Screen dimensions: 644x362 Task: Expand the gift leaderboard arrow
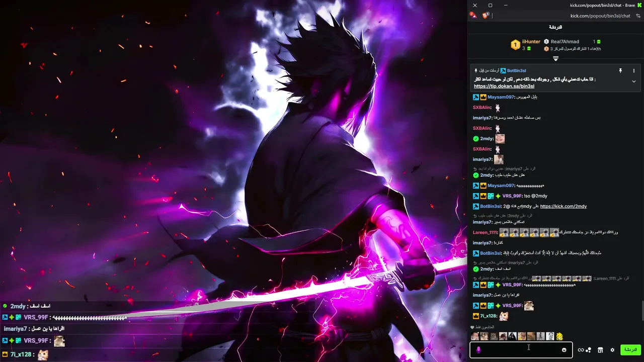(x=555, y=59)
